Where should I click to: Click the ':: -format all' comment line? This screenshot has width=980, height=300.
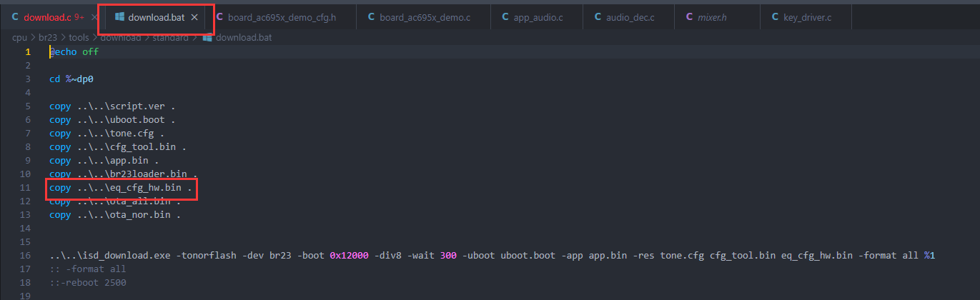pyautogui.click(x=87, y=269)
